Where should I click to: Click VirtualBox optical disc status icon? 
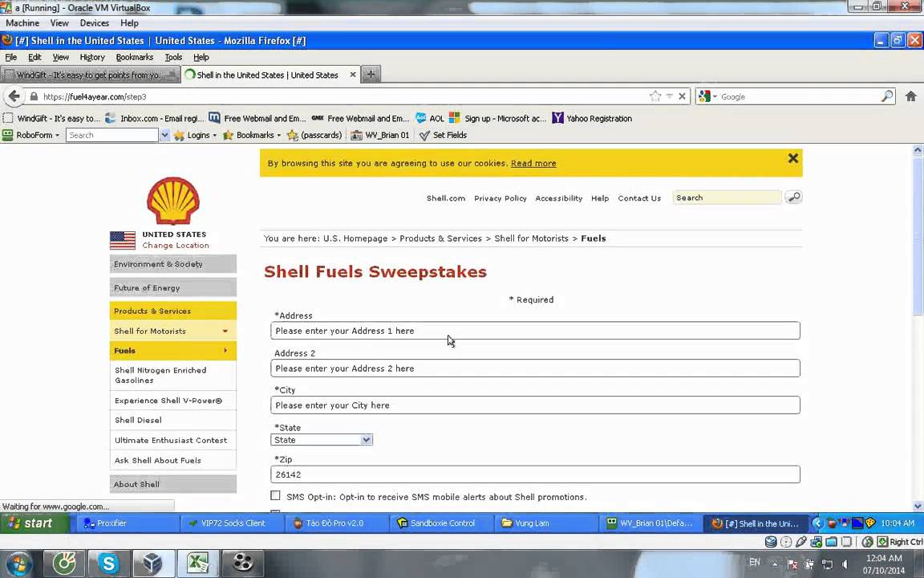(785, 541)
